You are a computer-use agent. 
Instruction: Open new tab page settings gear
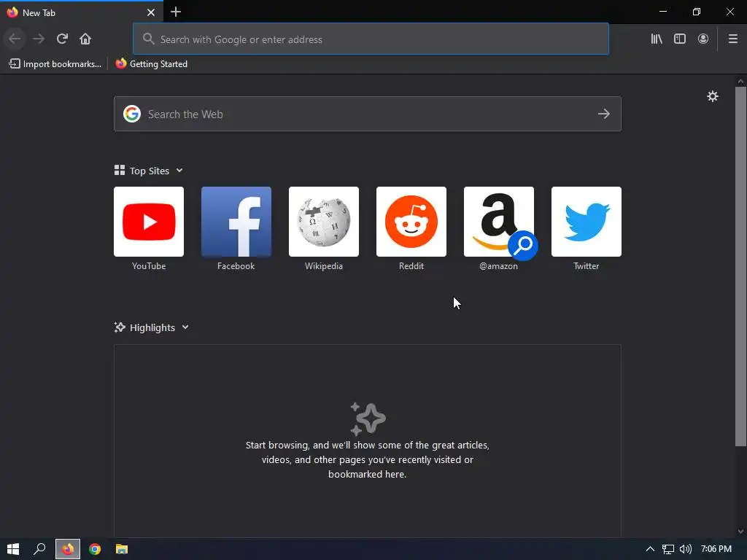pos(712,96)
